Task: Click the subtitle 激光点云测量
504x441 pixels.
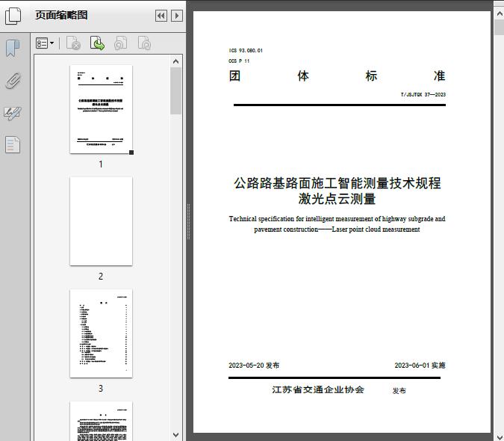Action: [337, 199]
